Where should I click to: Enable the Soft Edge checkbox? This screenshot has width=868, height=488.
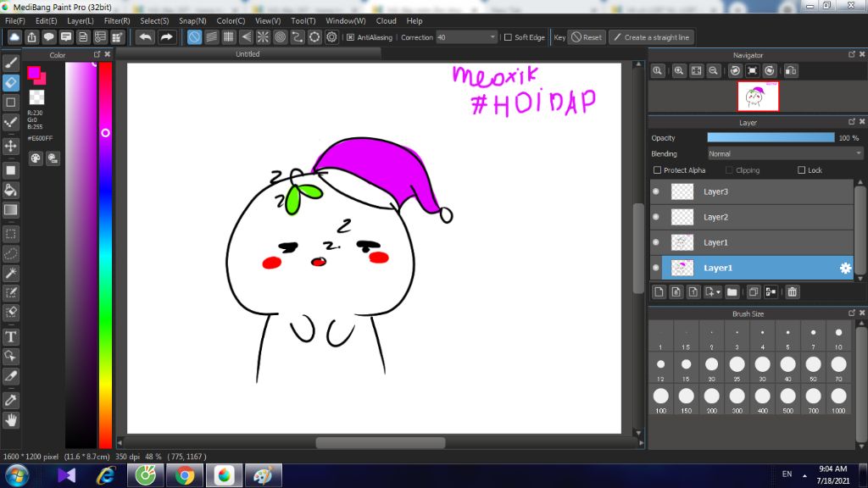(508, 37)
